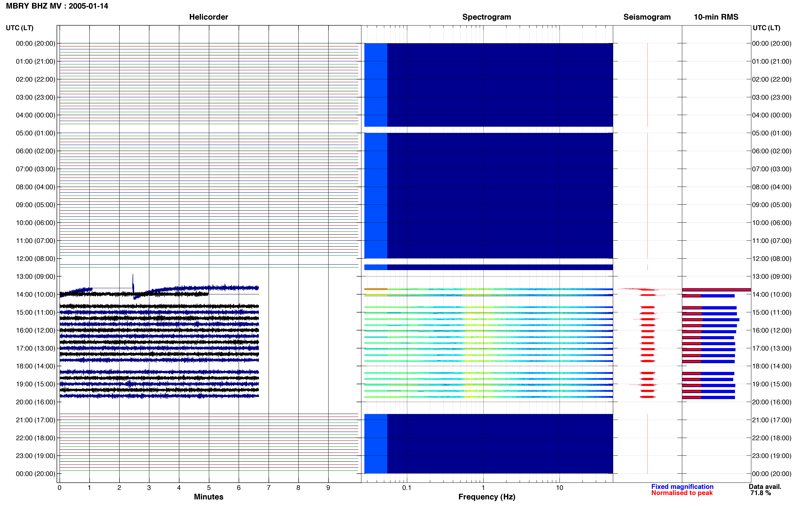Screen dimensions: 812x508
Task: Click left axis label '14:00 (10:00)'
Action: [35, 294]
